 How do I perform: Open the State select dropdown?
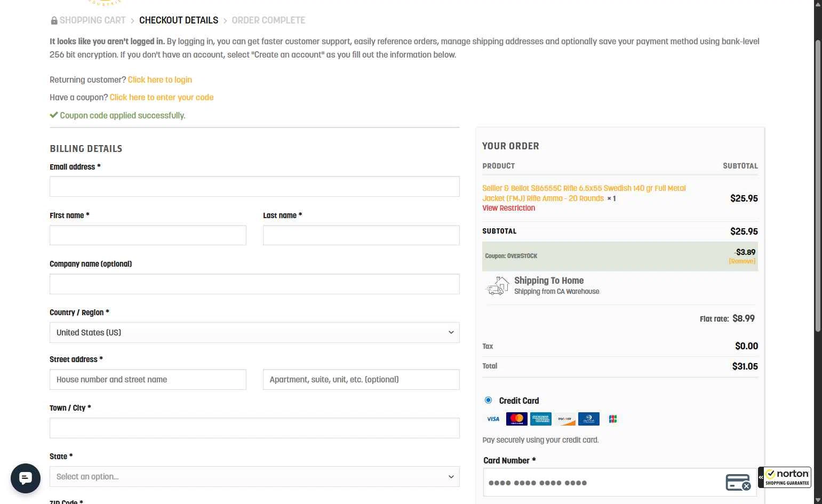tap(254, 477)
